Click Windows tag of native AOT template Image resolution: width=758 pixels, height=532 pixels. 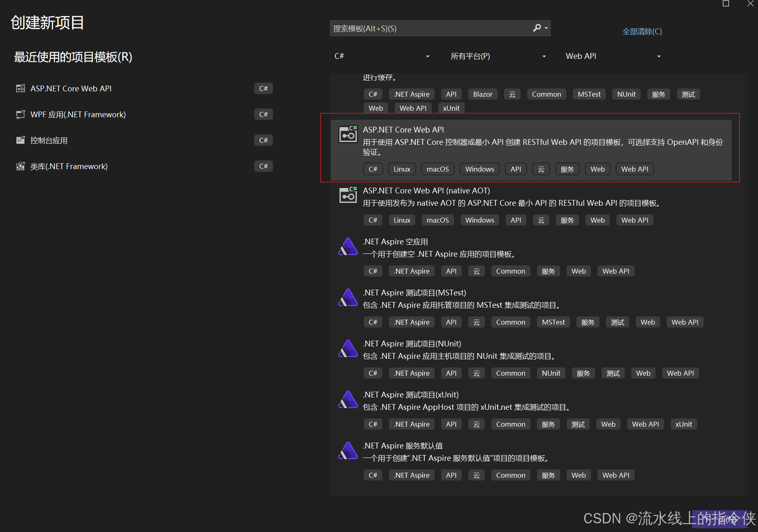(x=480, y=220)
